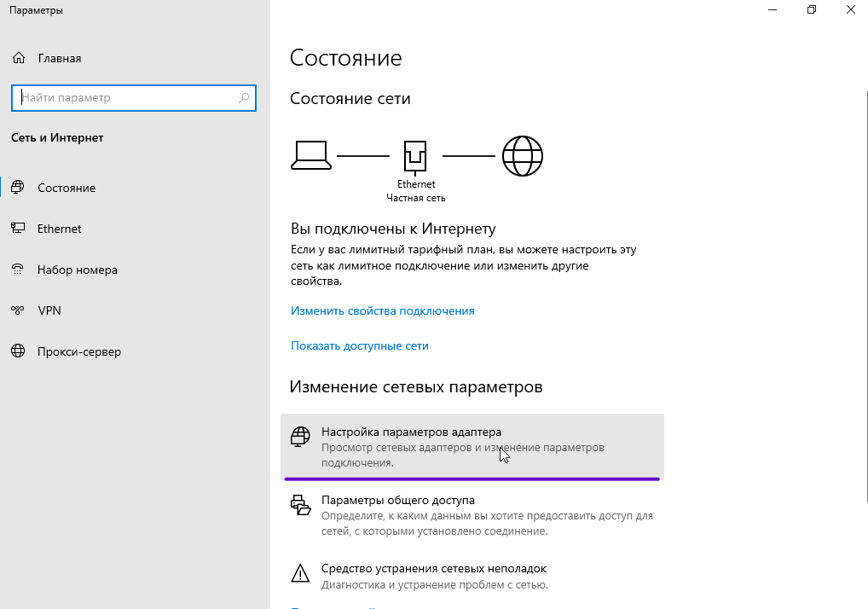Open the Изменить свойства подключения link

click(x=382, y=311)
